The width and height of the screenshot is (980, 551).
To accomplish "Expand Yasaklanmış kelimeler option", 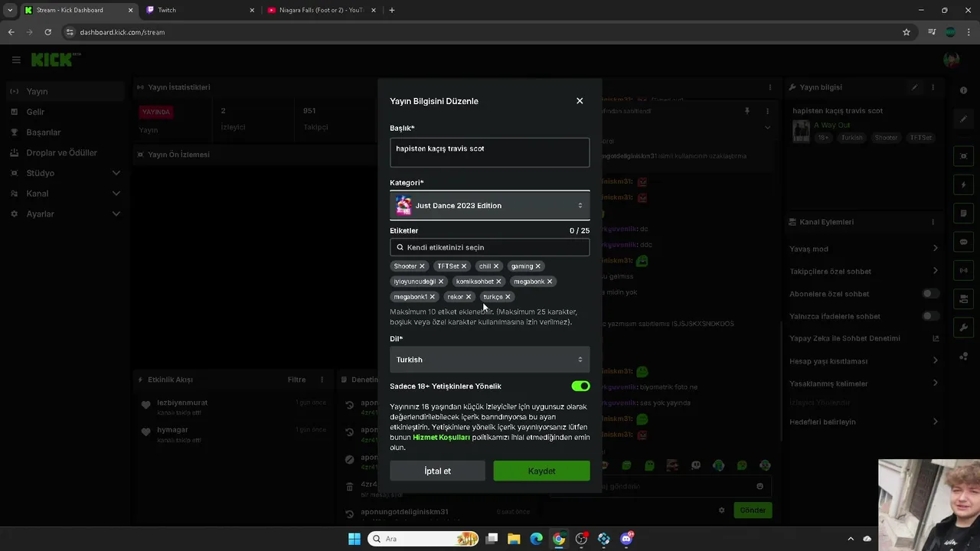I will (864, 383).
